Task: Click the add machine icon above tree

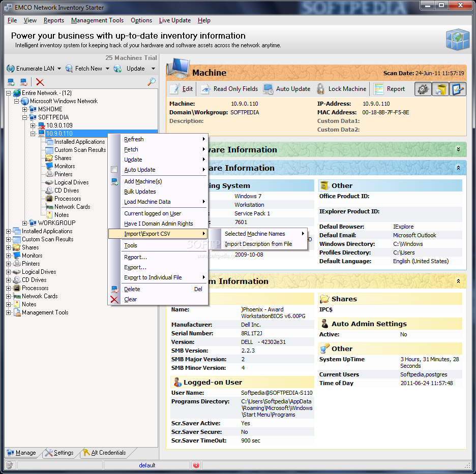Action: tap(11, 82)
